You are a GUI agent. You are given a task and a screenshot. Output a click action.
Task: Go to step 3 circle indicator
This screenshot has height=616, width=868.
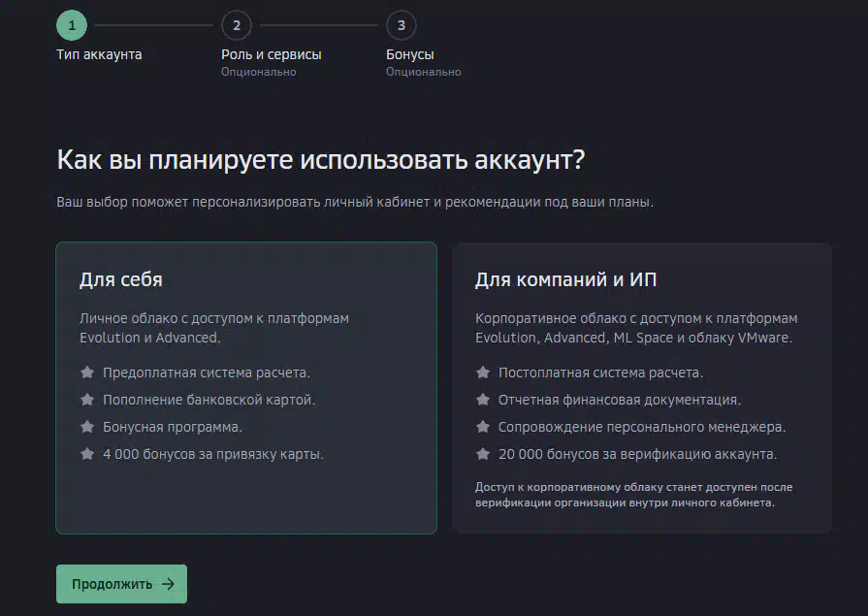pos(402,25)
